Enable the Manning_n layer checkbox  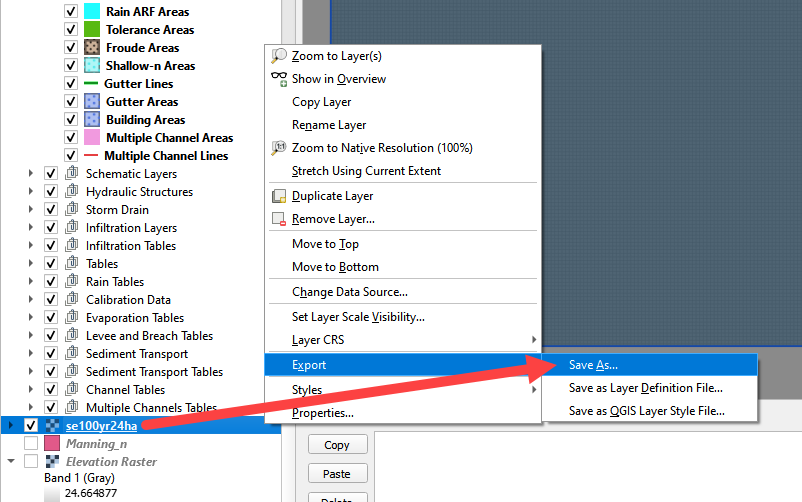coord(31,444)
